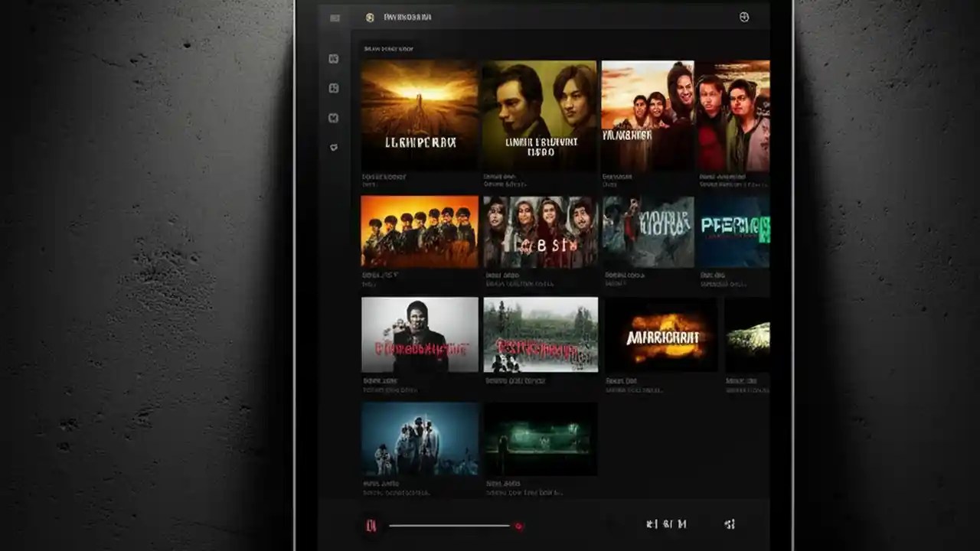Click the bottom sidebar messages icon
This screenshot has height=551, width=980.
(x=334, y=147)
